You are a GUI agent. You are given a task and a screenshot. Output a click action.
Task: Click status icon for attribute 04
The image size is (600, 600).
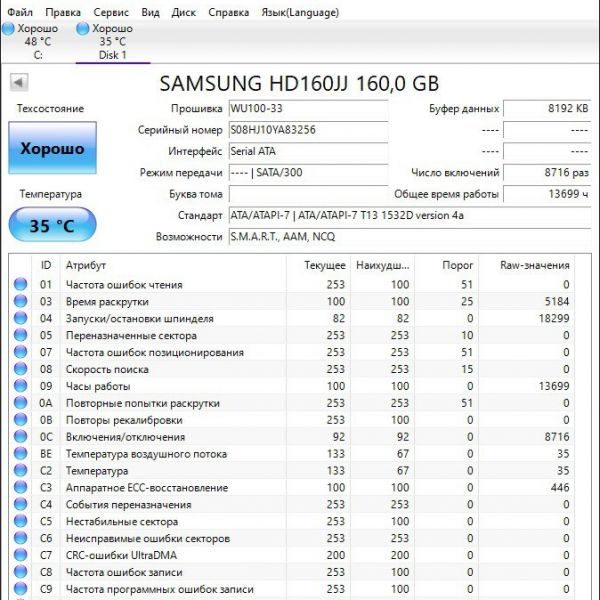click(20, 318)
